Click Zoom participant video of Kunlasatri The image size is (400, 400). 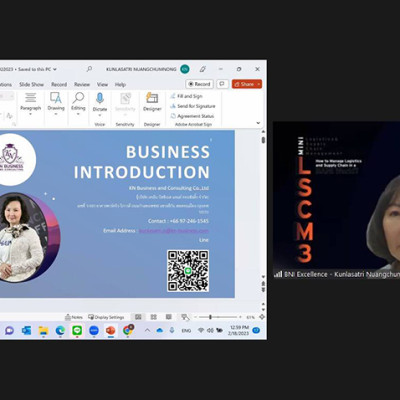[336, 200]
